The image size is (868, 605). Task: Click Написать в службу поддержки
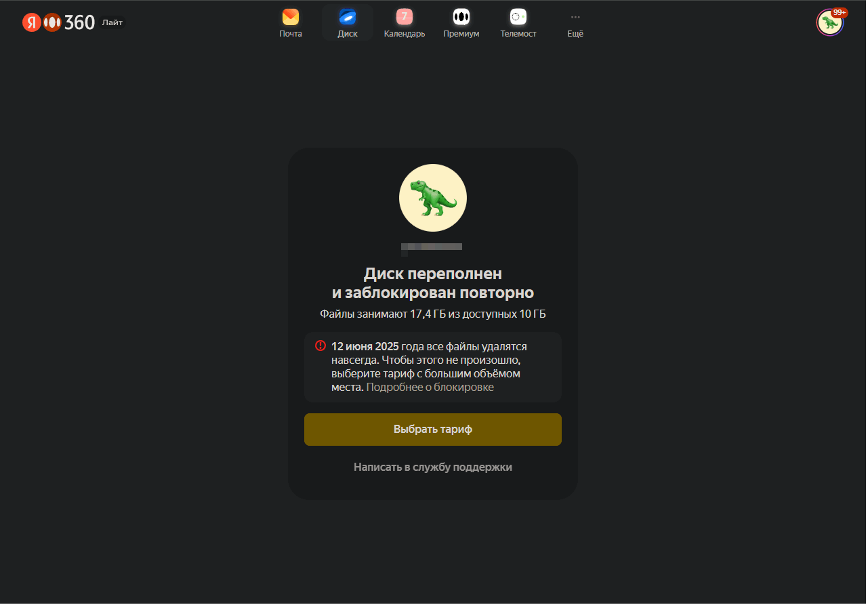point(433,467)
